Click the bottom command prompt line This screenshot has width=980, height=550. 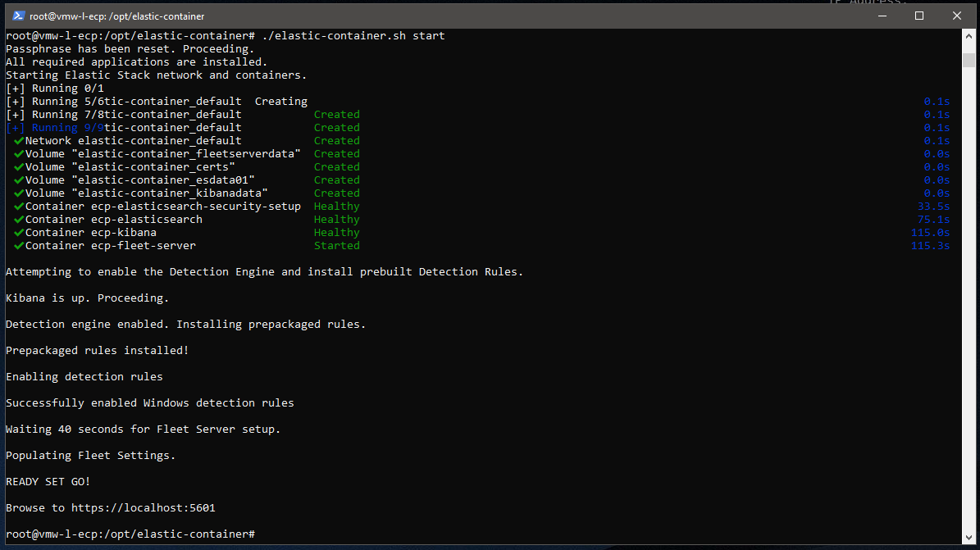coord(130,534)
